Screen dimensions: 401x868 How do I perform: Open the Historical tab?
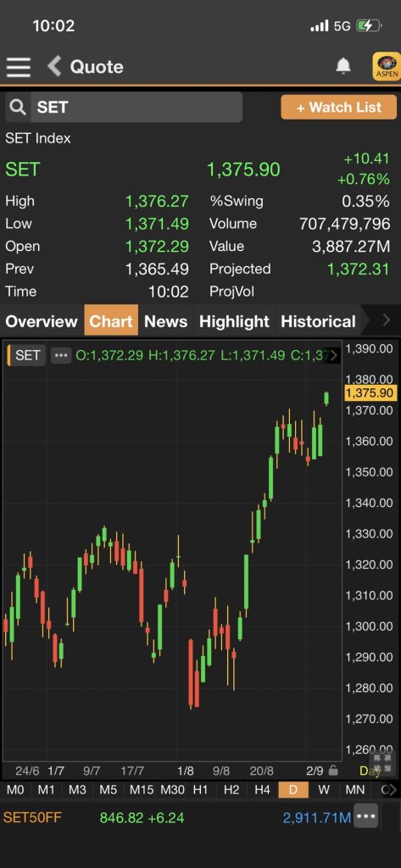[319, 321]
